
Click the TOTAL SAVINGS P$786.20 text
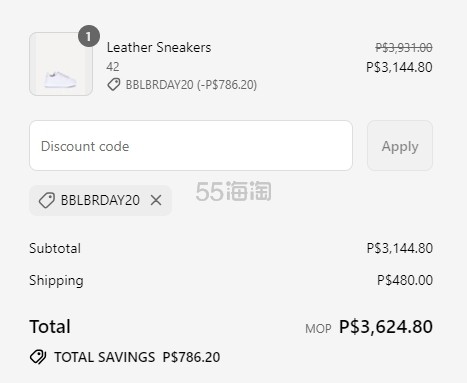click(x=137, y=357)
